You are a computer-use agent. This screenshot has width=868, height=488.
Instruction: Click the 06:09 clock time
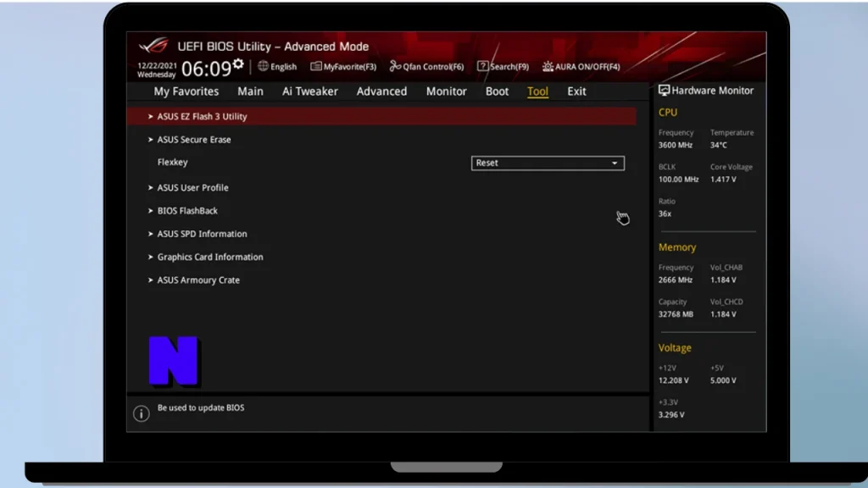click(x=206, y=69)
